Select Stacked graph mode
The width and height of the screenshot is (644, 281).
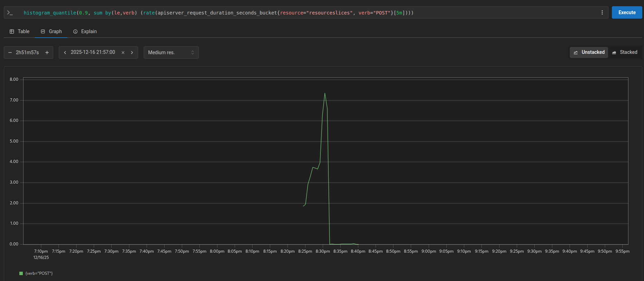[625, 52]
